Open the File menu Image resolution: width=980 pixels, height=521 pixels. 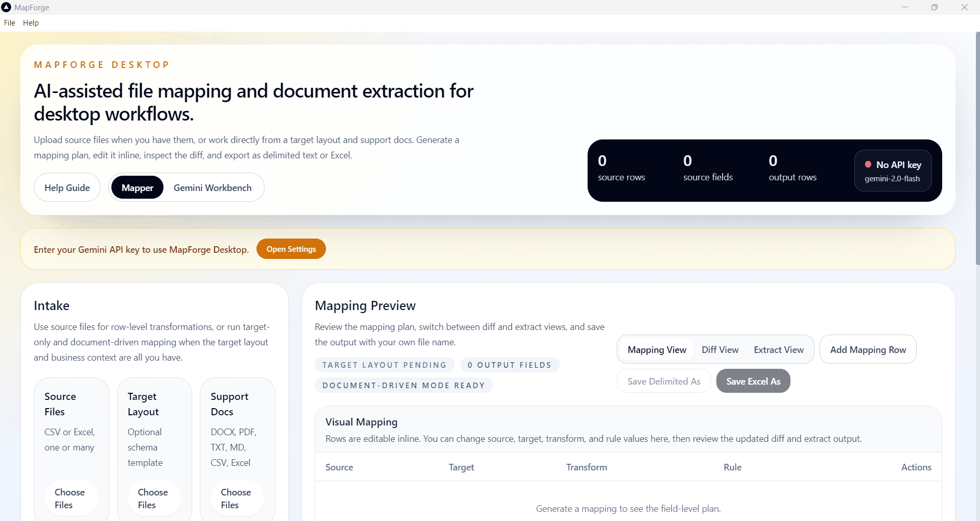(9, 22)
